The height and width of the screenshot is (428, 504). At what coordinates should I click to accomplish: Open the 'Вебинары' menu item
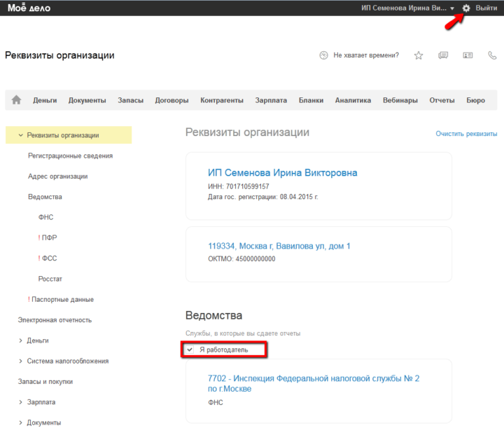click(400, 100)
